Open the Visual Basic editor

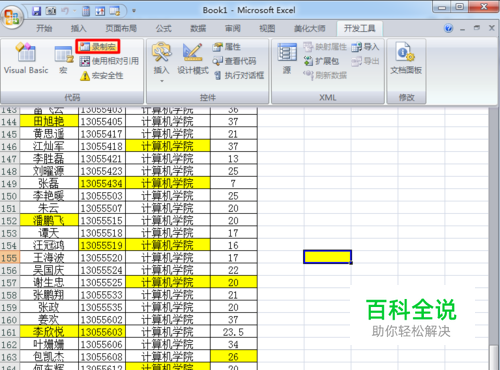click(x=26, y=58)
